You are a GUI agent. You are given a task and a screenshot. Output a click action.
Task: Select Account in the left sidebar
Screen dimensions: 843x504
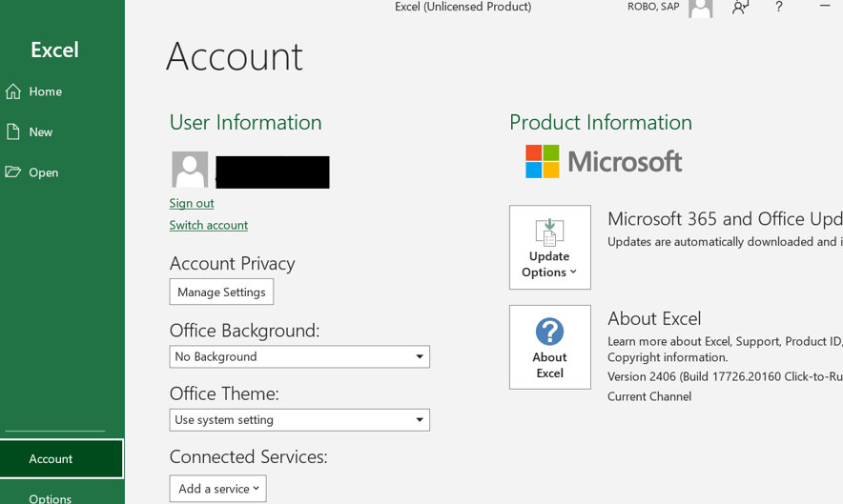pos(61,459)
